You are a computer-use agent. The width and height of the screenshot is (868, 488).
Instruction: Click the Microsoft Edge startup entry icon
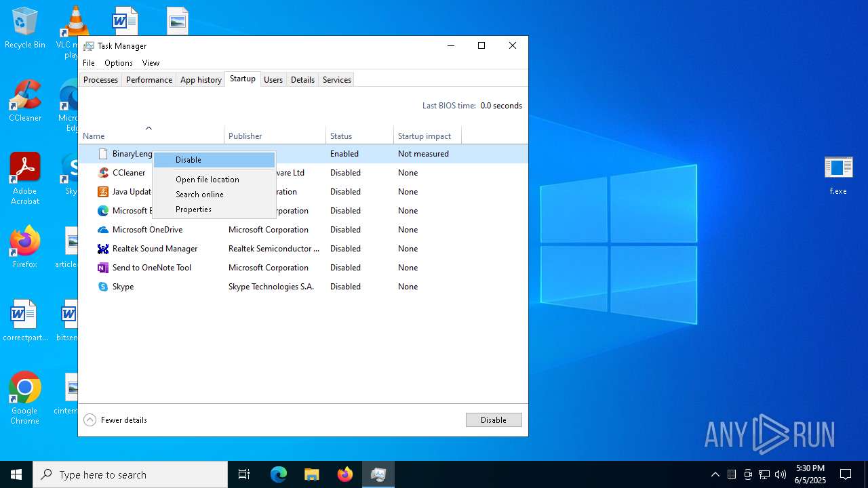point(103,211)
